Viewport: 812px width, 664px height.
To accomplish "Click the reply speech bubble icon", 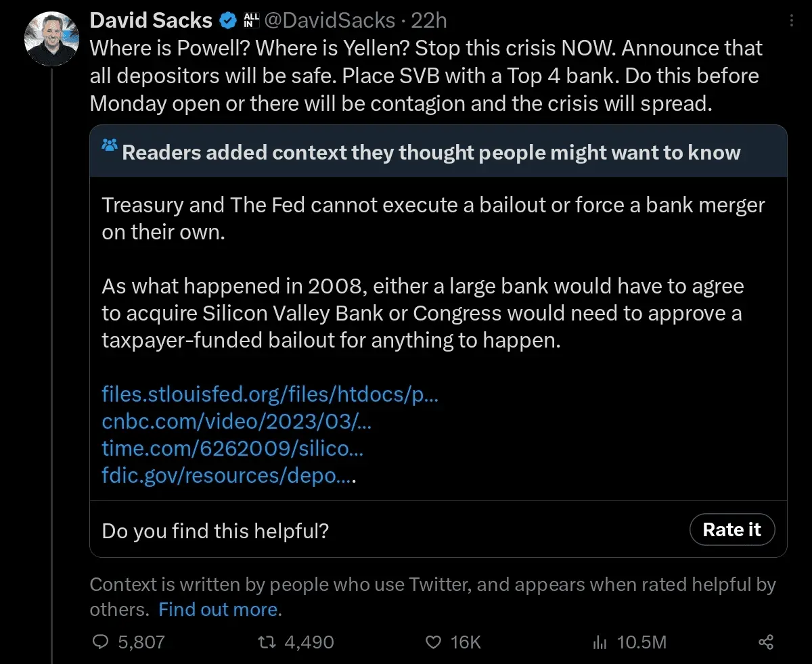I will click(100, 642).
